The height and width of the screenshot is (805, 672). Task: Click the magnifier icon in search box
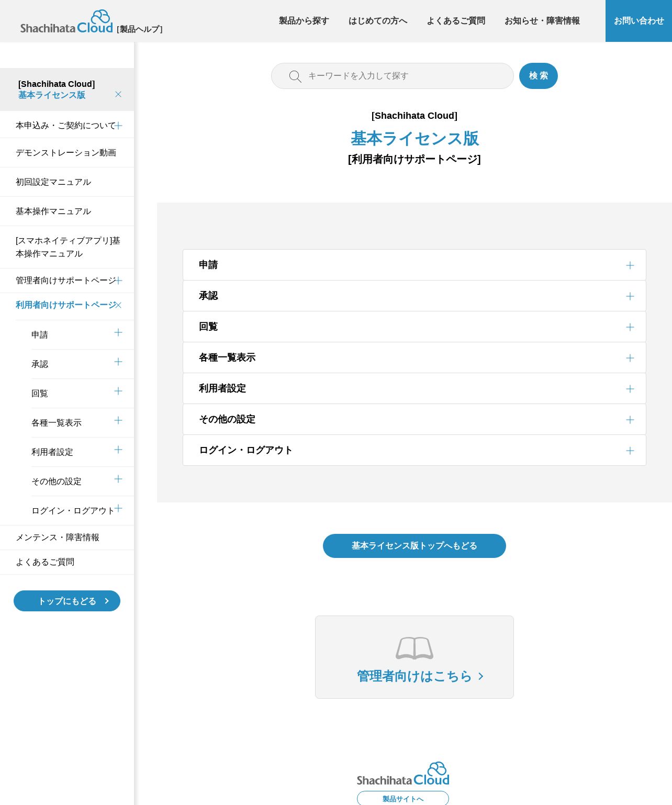pyautogui.click(x=295, y=76)
